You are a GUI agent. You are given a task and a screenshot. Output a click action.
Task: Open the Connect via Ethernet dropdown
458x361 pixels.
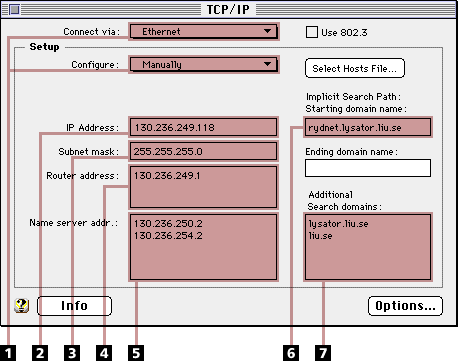tap(203, 32)
